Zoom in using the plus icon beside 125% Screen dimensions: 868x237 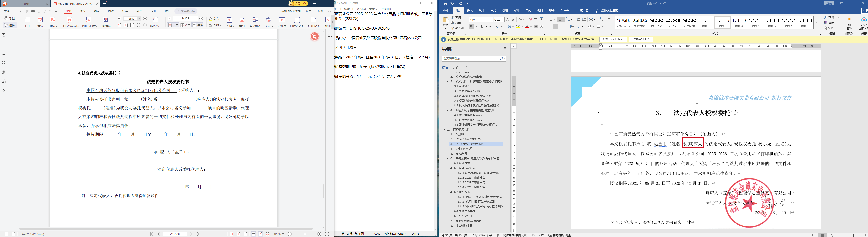[x=145, y=19]
